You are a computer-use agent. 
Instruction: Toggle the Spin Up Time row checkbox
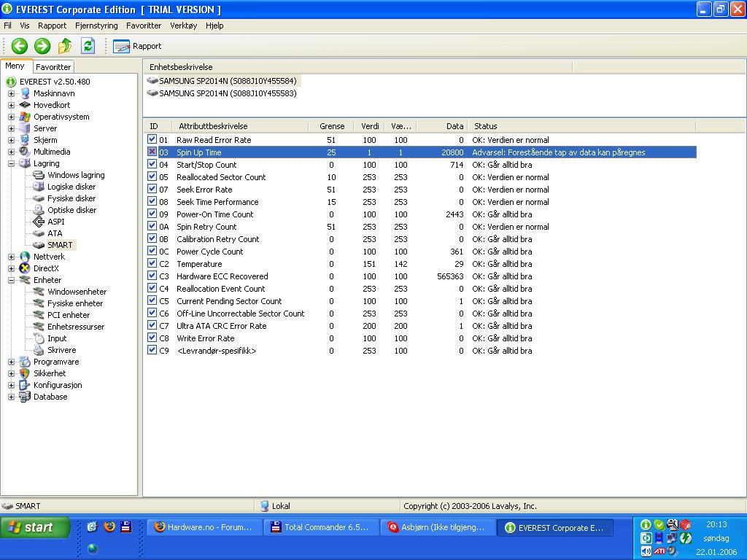coord(152,152)
